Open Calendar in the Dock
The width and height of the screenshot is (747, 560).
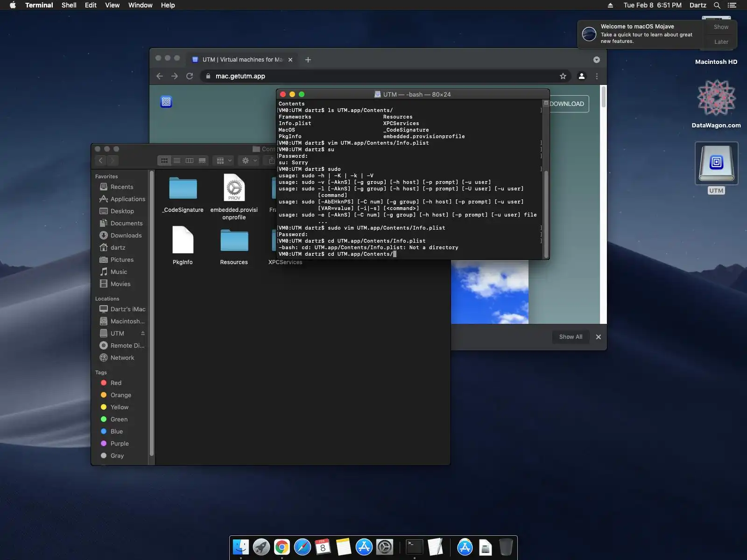tap(323, 547)
